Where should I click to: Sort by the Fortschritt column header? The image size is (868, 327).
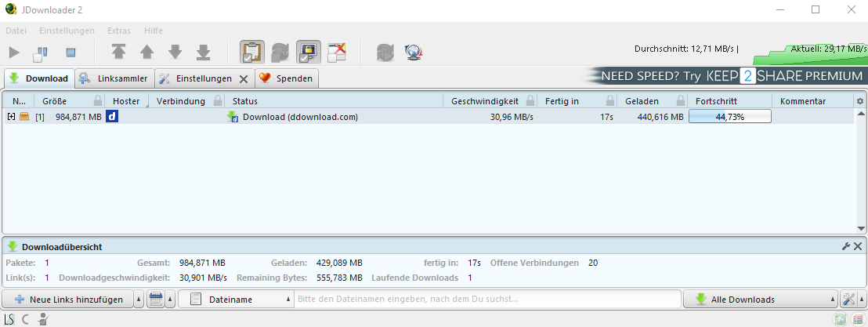[729, 101]
